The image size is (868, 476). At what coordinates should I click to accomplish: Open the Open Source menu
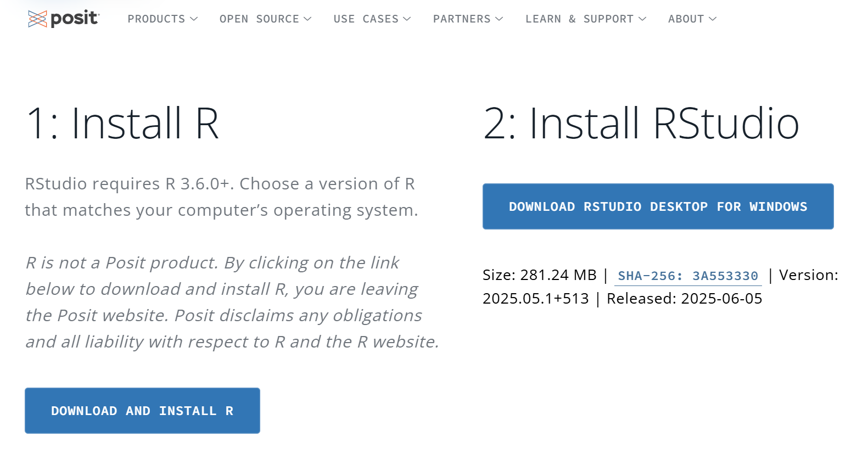265,19
